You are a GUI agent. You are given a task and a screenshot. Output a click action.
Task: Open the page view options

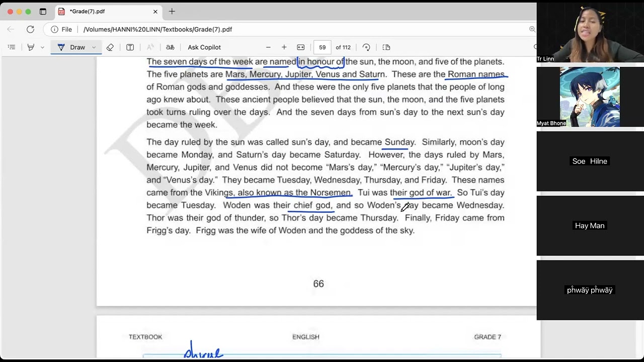[x=386, y=47]
